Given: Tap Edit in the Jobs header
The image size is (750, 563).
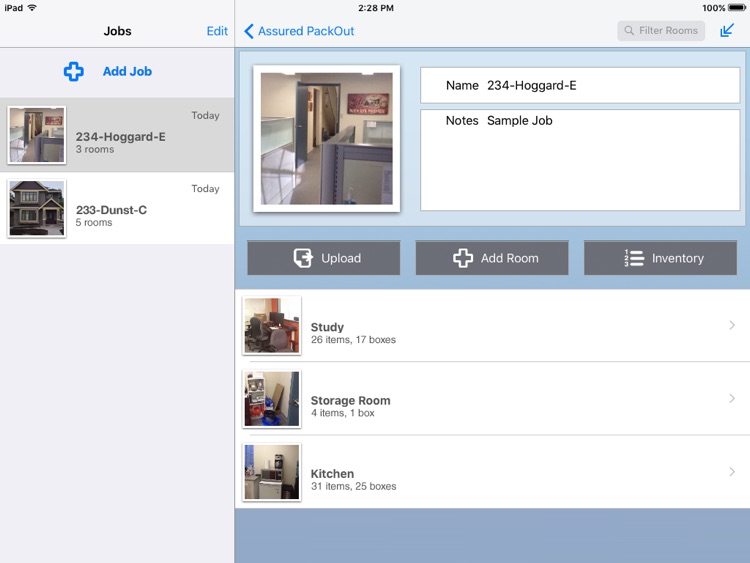Looking at the screenshot, I should [x=217, y=31].
